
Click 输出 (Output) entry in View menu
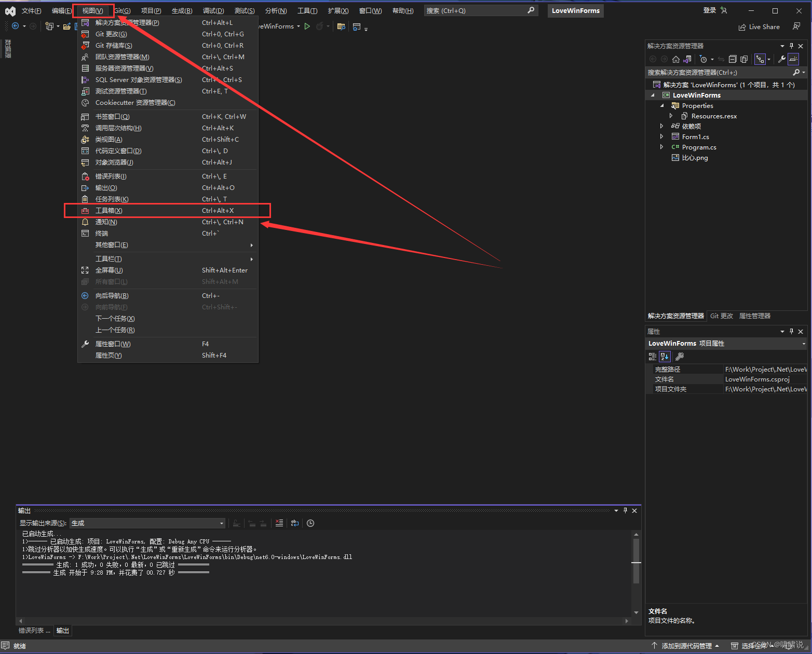[x=168, y=188]
